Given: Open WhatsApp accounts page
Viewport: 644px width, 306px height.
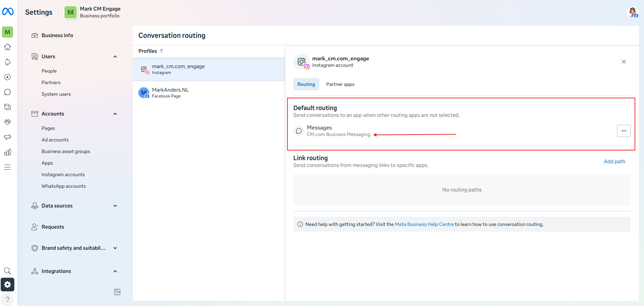Looking at the screenshot, I should [x=64, y=186].
